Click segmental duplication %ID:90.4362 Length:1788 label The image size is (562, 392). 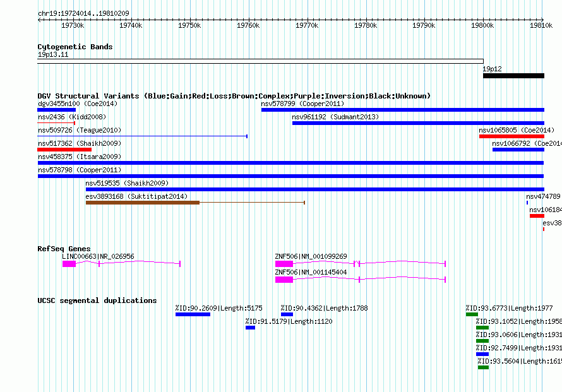[325, 308]
